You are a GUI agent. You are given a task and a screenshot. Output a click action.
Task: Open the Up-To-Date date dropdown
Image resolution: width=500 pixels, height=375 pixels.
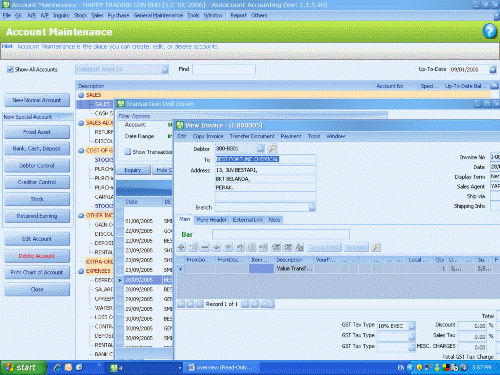493,69
